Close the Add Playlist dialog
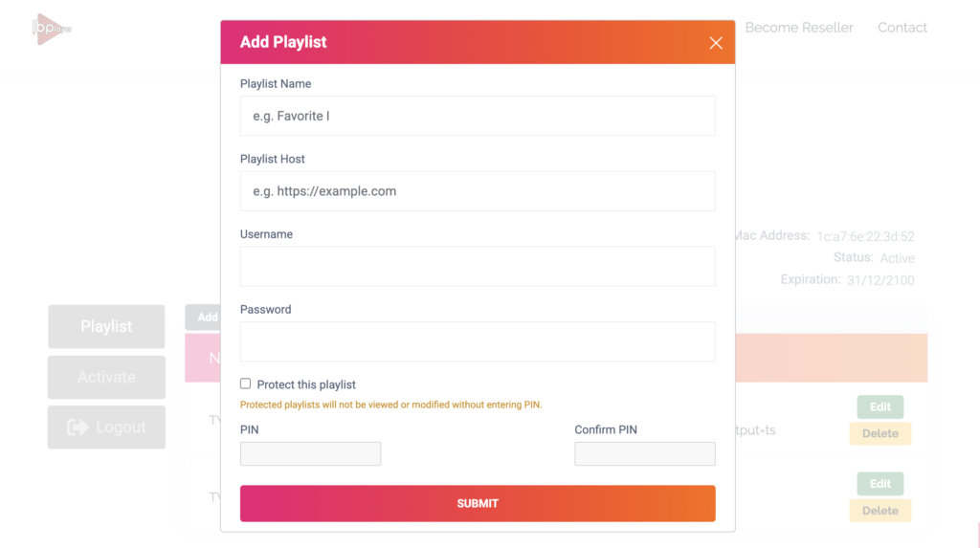 [715, 43]
